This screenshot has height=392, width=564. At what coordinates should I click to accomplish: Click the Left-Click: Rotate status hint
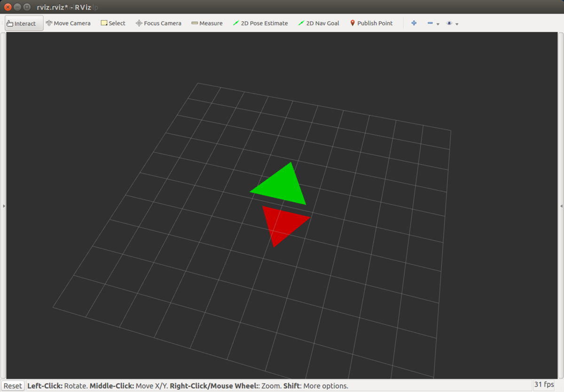pyautogui.click(x=57, y=386)
